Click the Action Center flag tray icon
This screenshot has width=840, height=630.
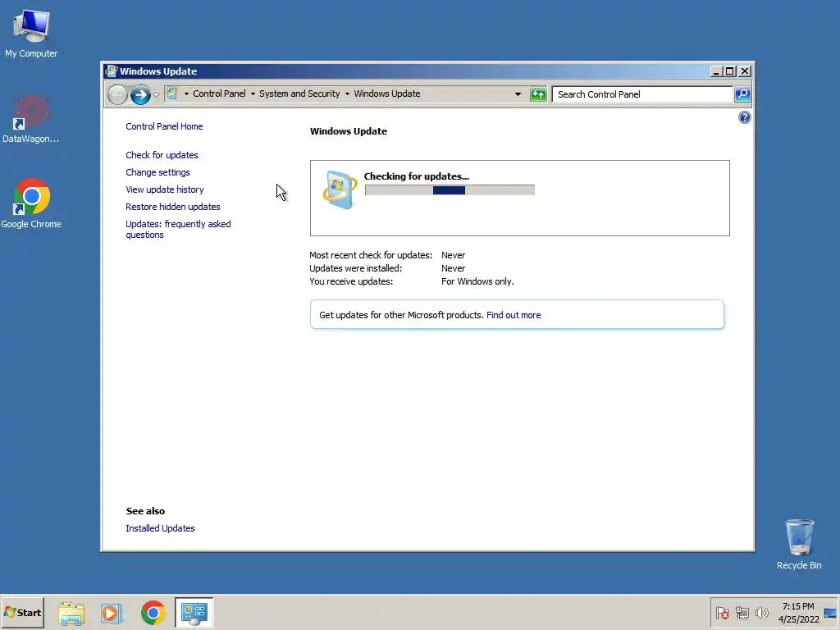[723, 613]
